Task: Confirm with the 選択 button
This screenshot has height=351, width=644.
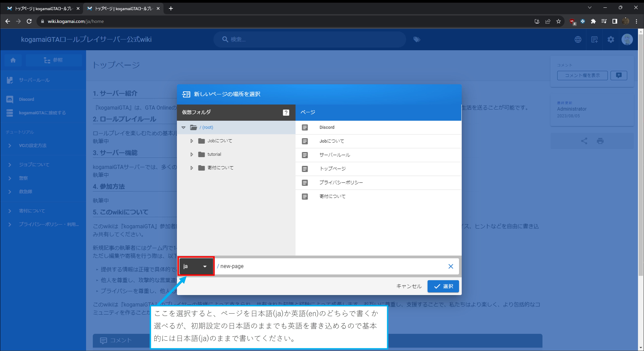Action: [443, 286]
